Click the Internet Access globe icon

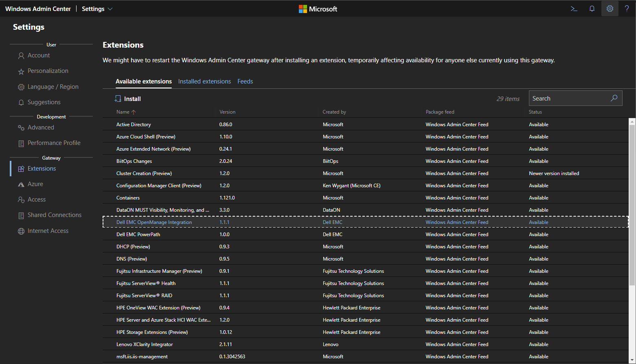21,231
